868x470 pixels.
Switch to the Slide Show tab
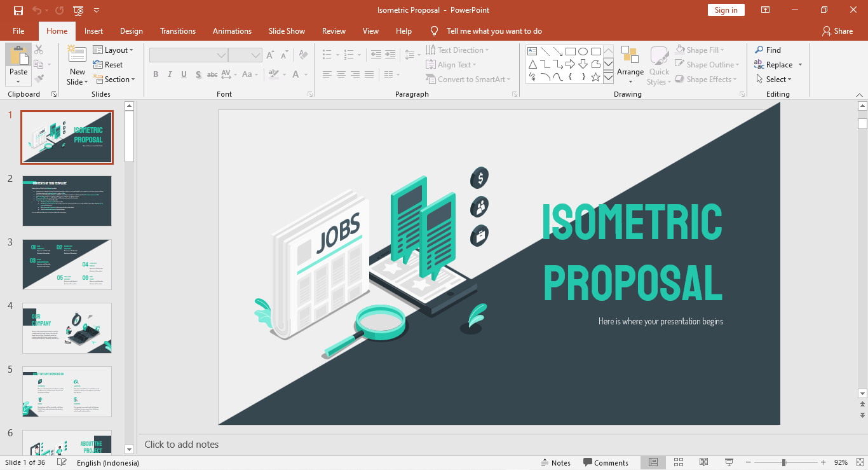tap(287, 31)
